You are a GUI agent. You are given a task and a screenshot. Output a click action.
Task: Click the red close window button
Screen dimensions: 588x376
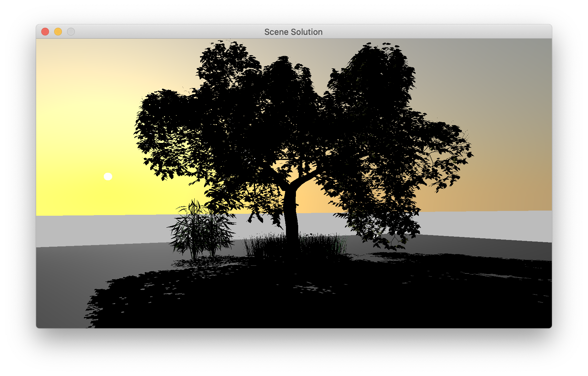45,32
